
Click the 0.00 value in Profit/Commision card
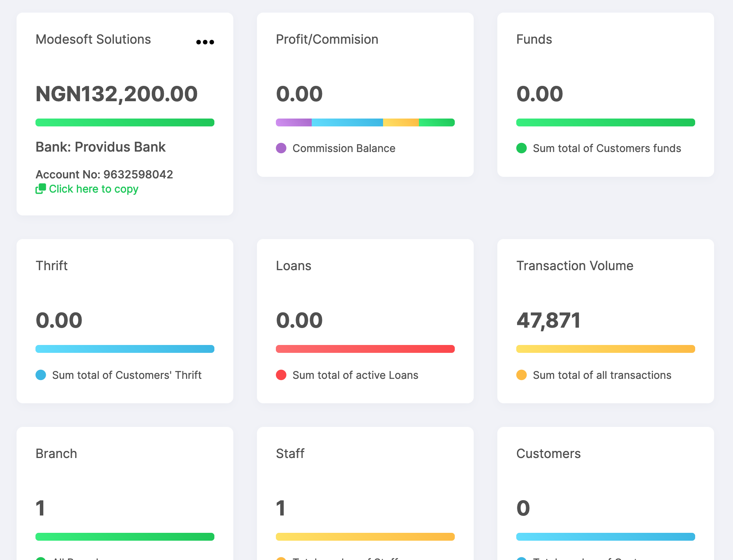300,94
